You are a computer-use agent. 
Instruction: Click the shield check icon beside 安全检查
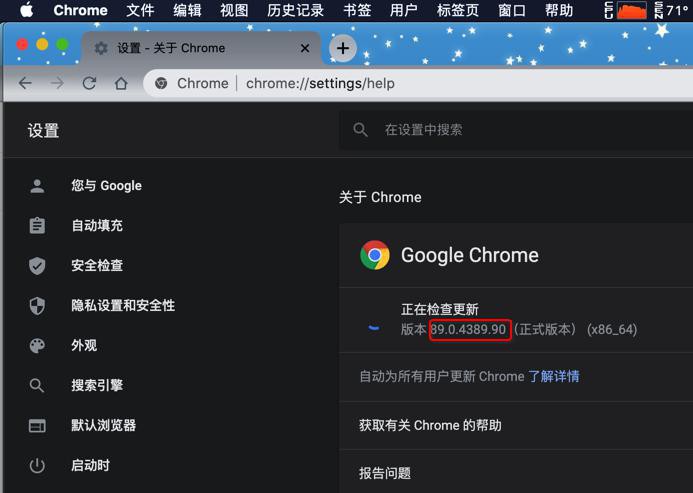[37, 266]
